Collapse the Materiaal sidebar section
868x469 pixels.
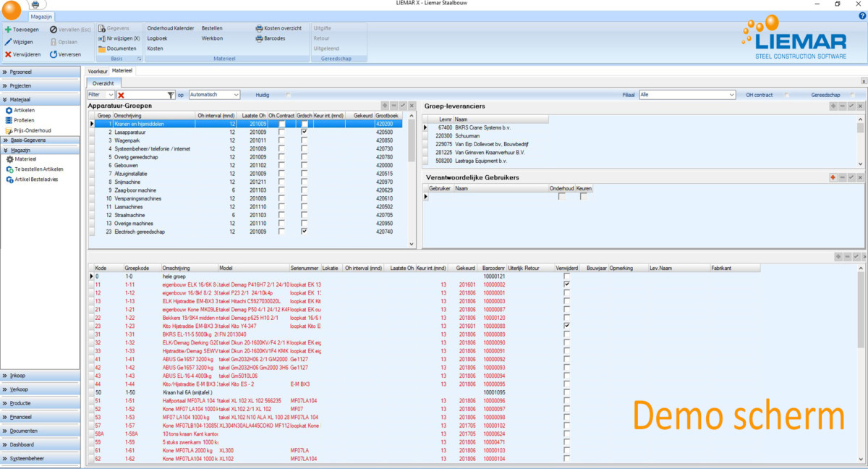pos(40,99)
